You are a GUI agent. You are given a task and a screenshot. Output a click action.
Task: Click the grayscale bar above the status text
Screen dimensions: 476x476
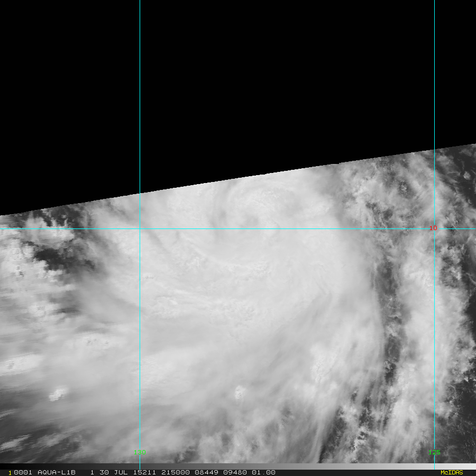[238, 466]
